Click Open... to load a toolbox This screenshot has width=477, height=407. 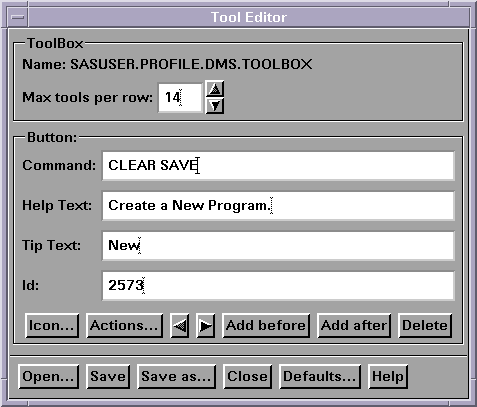click(x=49, y=376)
